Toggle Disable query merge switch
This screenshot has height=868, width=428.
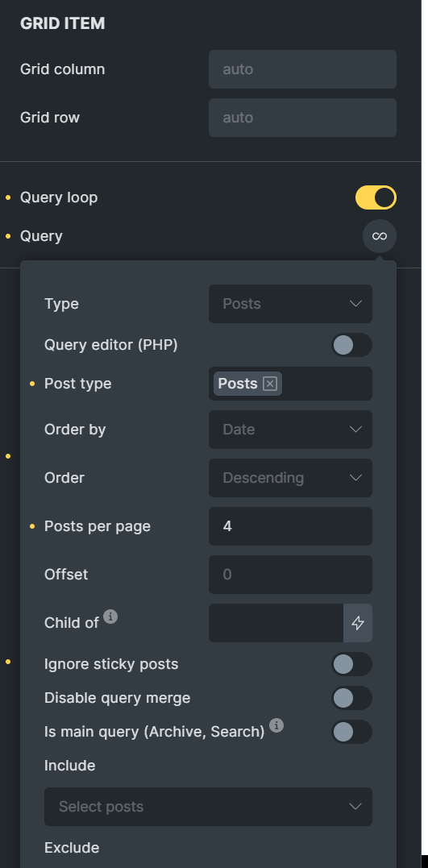(x=351, y=698)
